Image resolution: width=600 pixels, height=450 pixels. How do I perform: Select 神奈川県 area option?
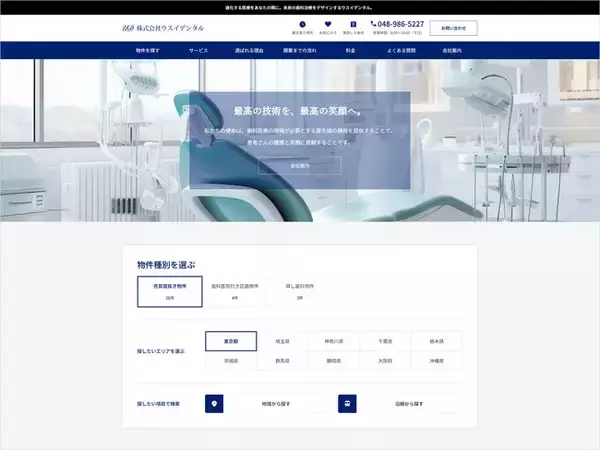tap(334, 341)
